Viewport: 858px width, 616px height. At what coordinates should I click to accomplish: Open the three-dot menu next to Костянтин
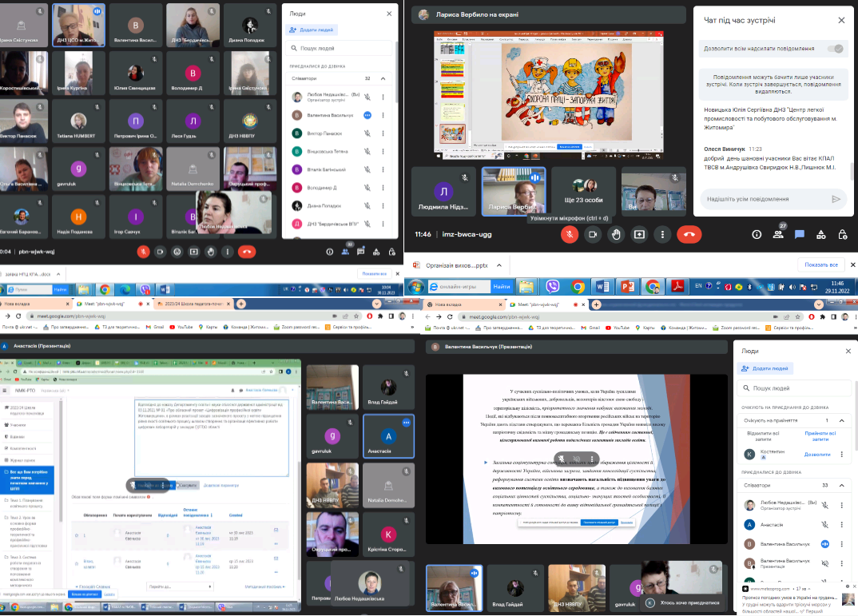(x=841, y=454)
